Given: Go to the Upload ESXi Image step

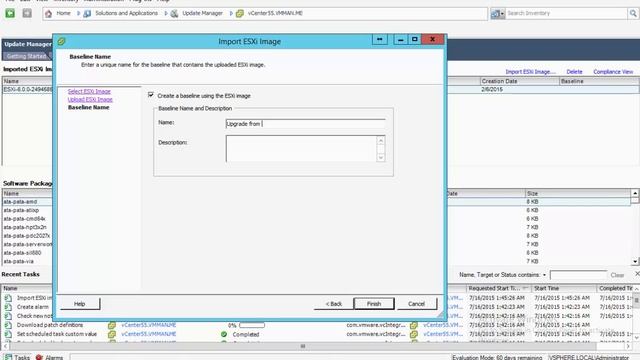Looking at the screenshot, I should coord(90,100).
